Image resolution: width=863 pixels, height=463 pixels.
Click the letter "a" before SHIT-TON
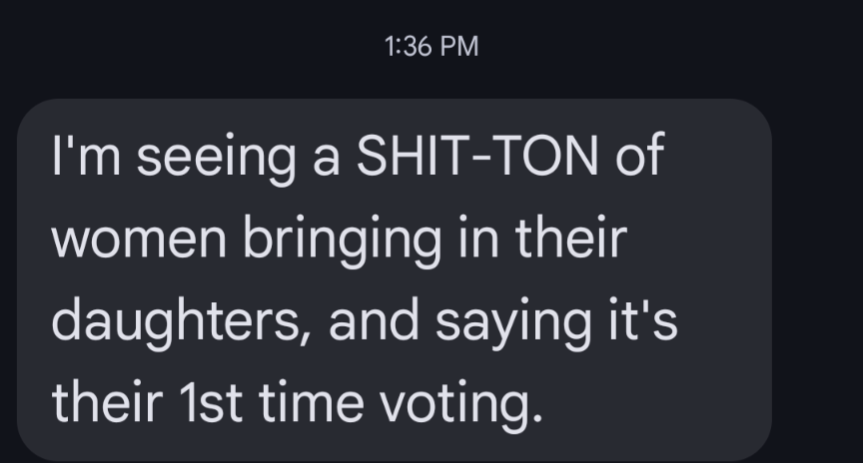[x=326, y=160]
